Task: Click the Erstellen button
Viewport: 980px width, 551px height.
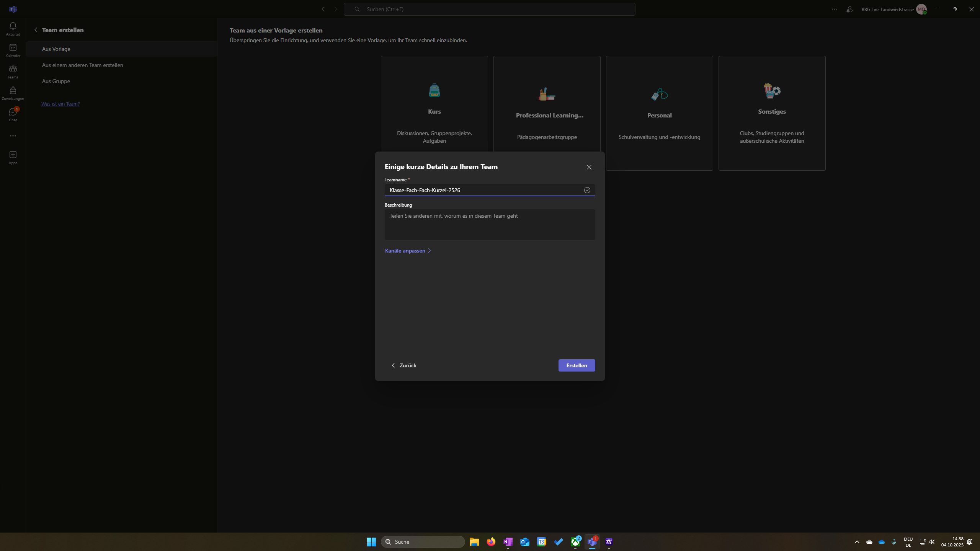Action: [576, 365]
